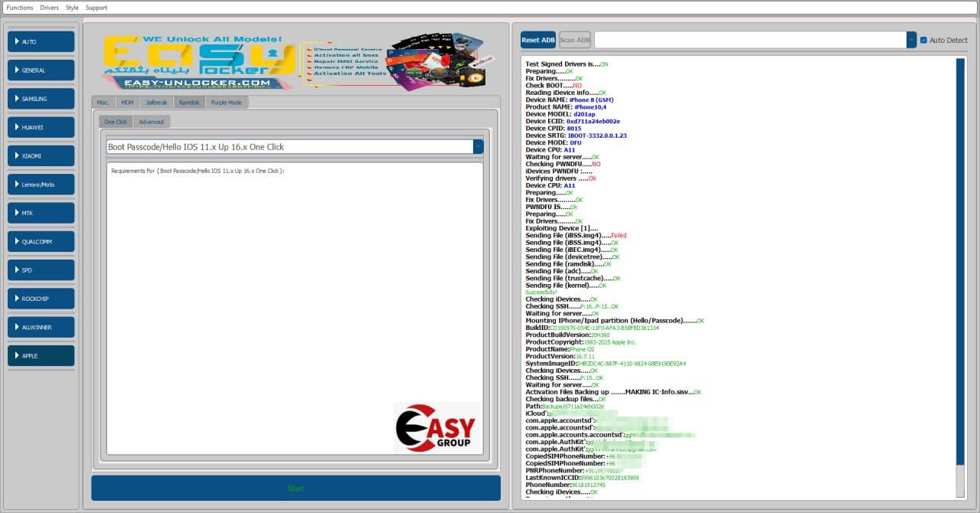Expand the HUAWEI brand section
This screenshot has height=513, width=980.
click(x=41, y=127)
